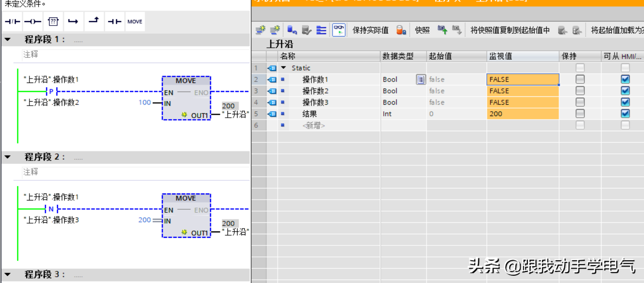Click the 起始值 column header
Viewport: 644px width, 283px height.
(x=456, y=56)
